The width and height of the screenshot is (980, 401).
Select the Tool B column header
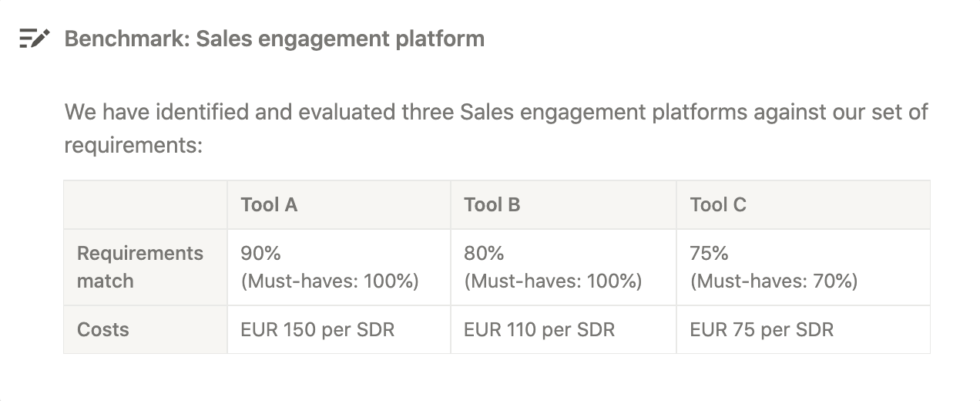pyautogui.click(x=492, y=204)
